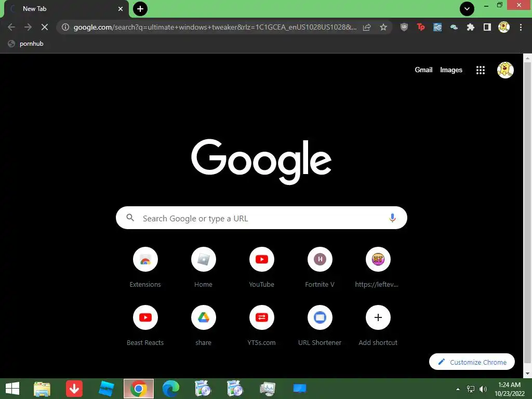Image resolution: width=532 pixels, height=399 pixels.
Task: Open the Extensions shortcut
Action: (x=145, y=268)
